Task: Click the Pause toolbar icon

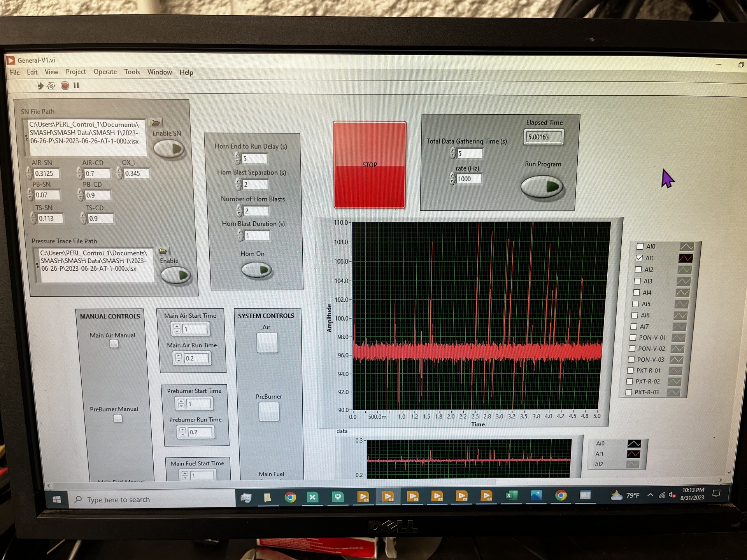Action: (76, 86)
